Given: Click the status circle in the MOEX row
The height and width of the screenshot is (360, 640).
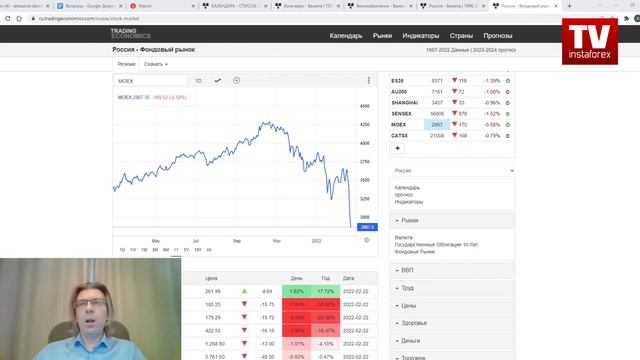Looking at the screenshot, I should (x=508, y=125).
